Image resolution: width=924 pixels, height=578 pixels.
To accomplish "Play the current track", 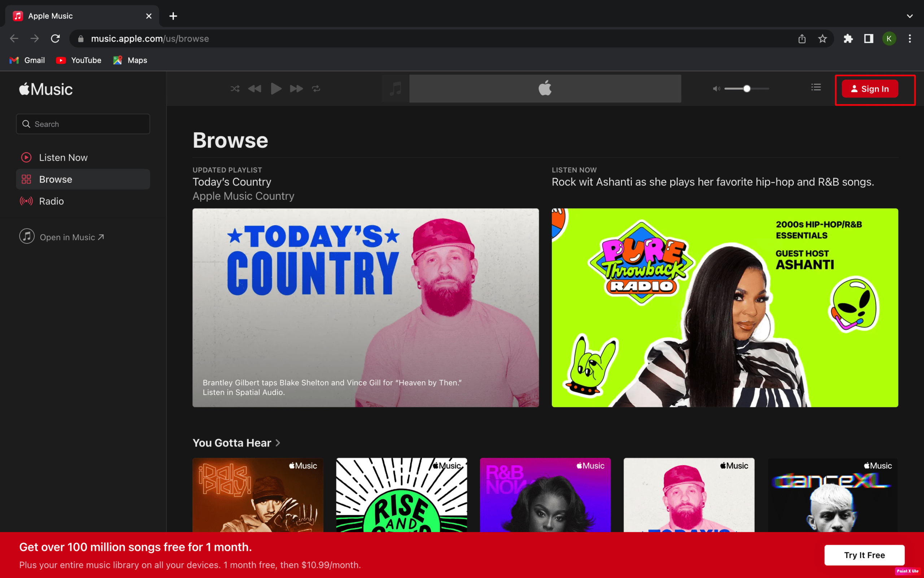I will pos(276,89).
